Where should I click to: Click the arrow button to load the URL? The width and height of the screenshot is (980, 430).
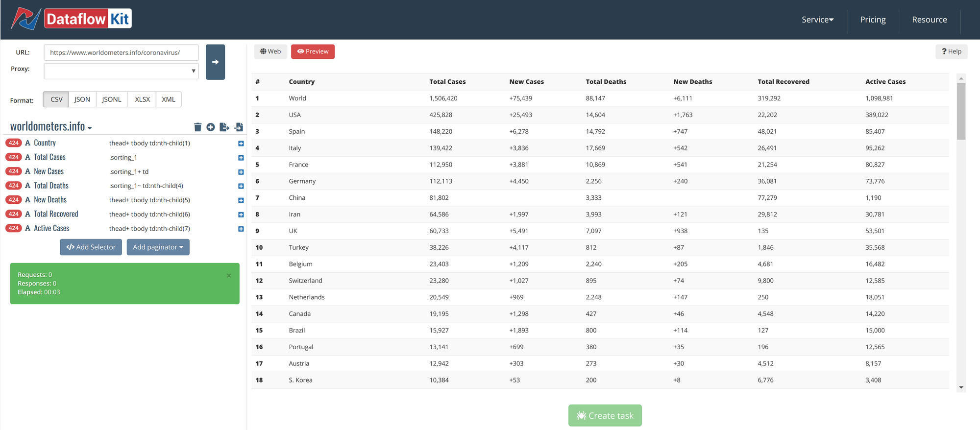click(x=215, y=62)
